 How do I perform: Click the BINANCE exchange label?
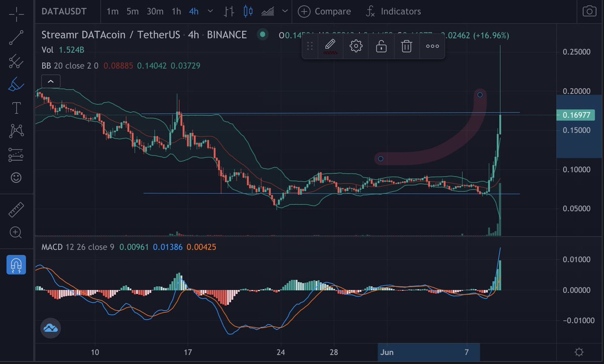point(227,35)
